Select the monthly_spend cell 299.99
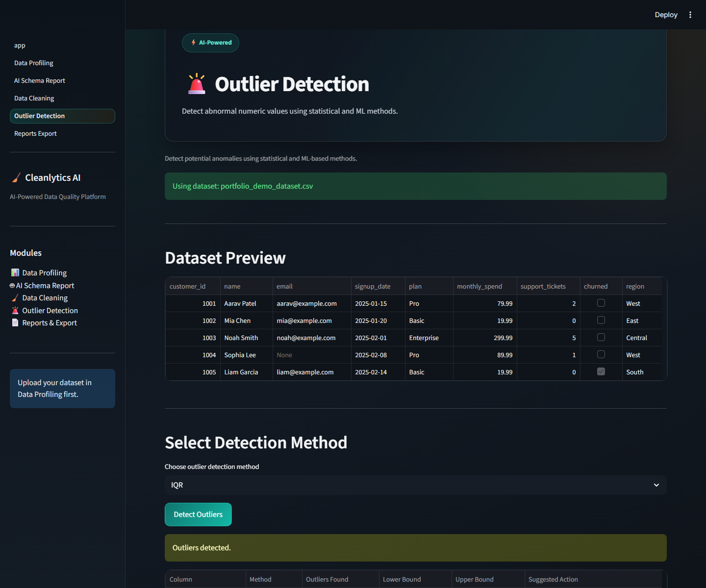Screen dimensions: 706x588 pyautogui.click(x=485, y=338)
